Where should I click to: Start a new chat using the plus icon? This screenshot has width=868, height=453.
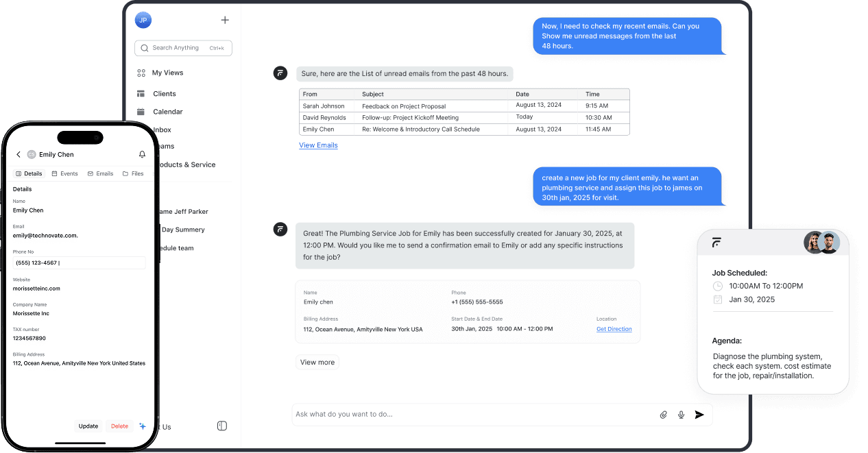(x=225, y=20)
